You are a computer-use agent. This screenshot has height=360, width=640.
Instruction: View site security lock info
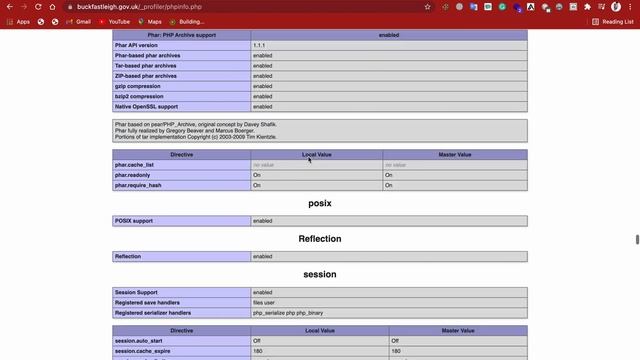click(70, 7)
